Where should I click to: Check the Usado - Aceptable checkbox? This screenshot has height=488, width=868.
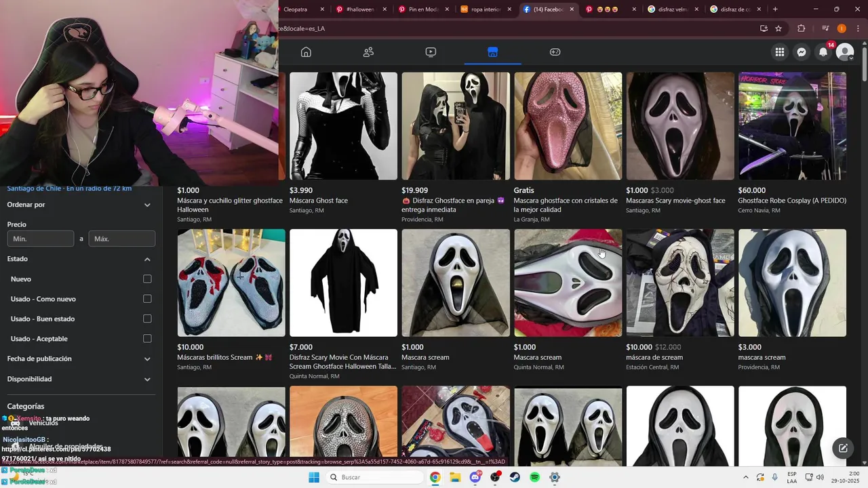(x=147, y=339)
